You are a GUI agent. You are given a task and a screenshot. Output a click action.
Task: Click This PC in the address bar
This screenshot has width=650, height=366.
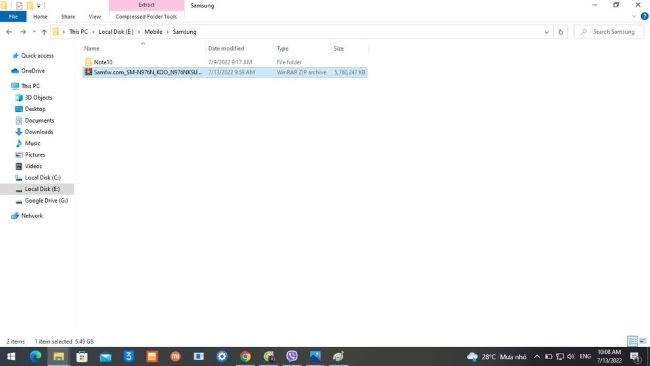click(x=78, y=32)
